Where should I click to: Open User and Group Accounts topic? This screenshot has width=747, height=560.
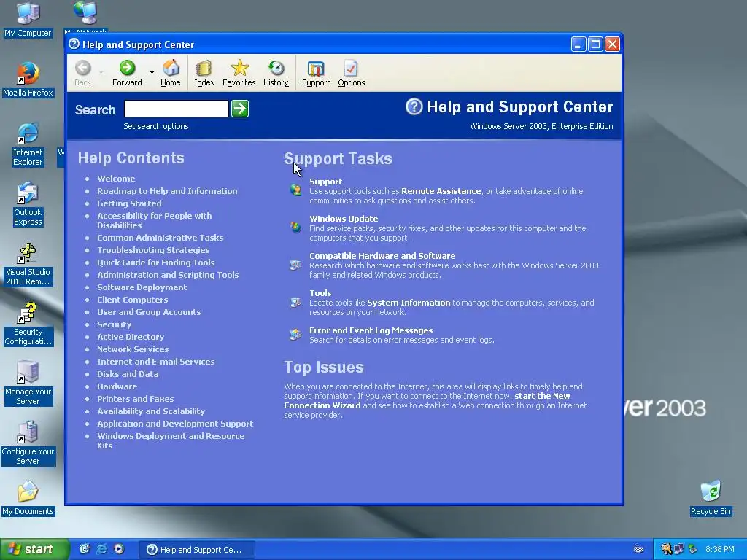(149, 312)
